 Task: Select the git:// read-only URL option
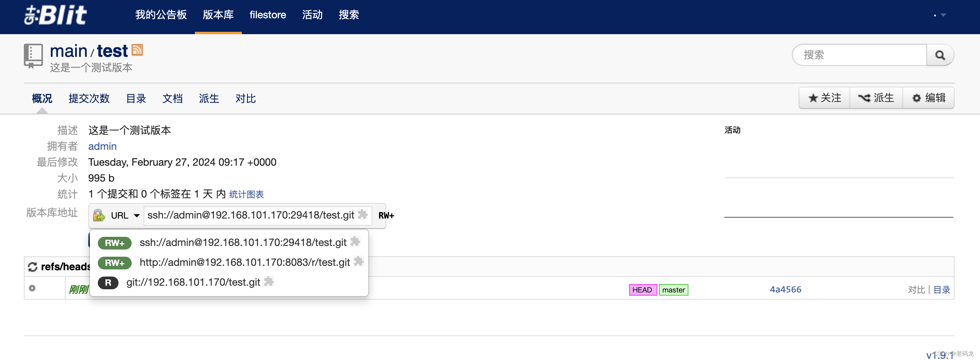229,282
